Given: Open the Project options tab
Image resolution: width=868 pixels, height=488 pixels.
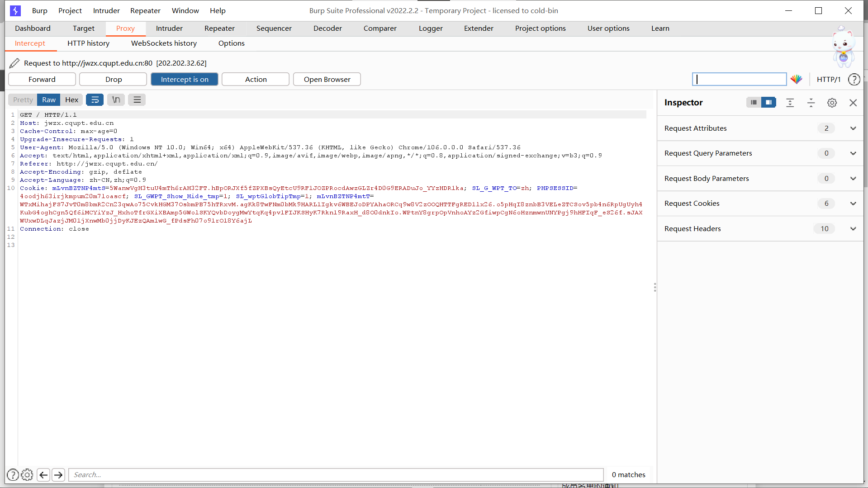Looking at the screenshot, I should point(541,28).
